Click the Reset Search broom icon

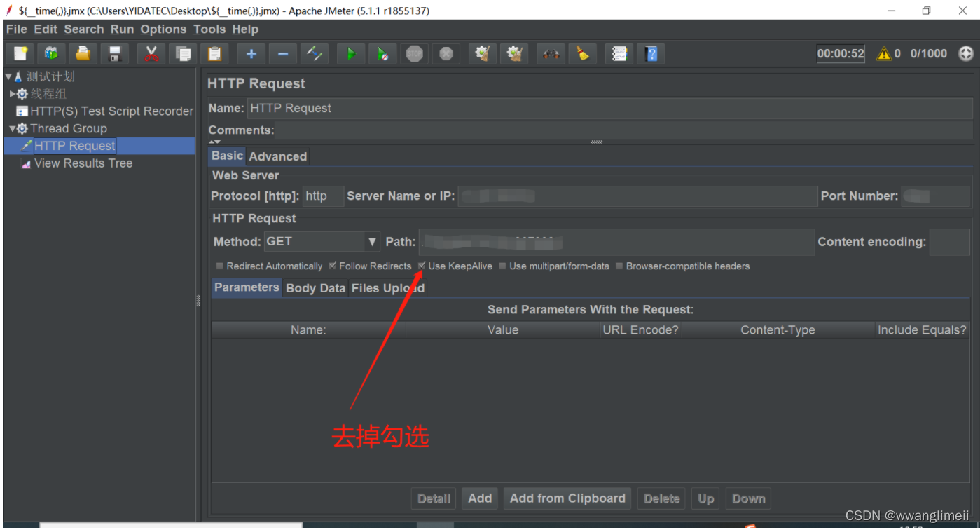pyautogui.click(x=583, y=53)
